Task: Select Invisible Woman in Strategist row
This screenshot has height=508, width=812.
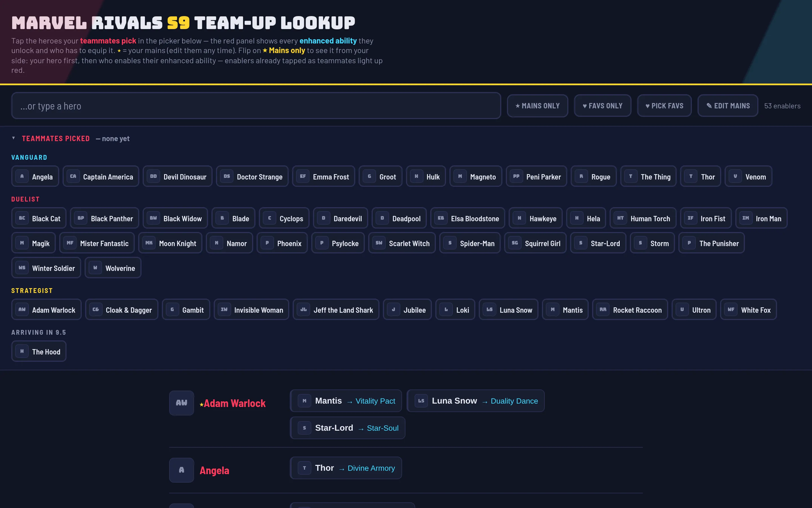Action: tap(251, 309)
